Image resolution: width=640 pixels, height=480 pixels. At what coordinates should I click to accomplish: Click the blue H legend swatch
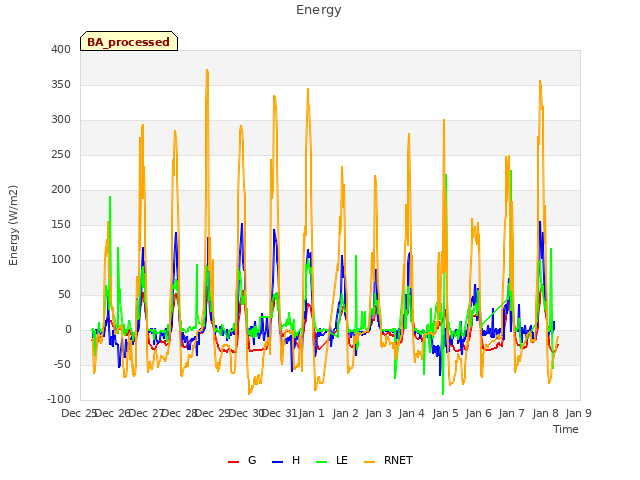[x=278, y=462]
